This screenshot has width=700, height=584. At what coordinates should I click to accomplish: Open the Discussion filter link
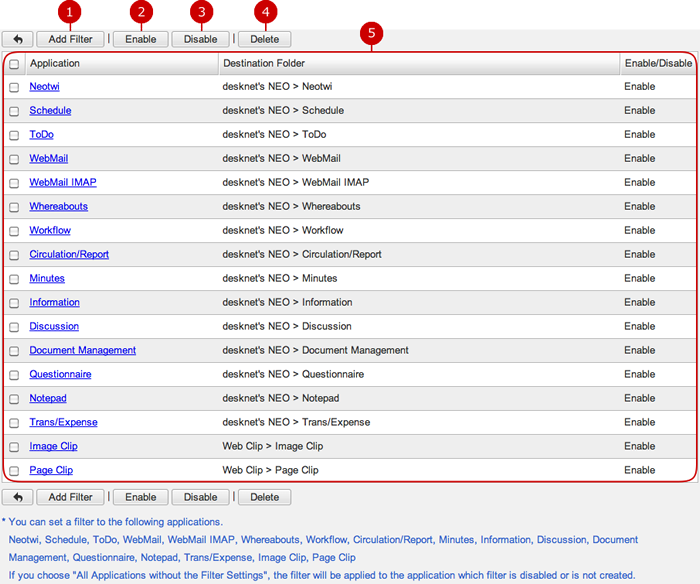pyautogui.click(x=54, y=326)
